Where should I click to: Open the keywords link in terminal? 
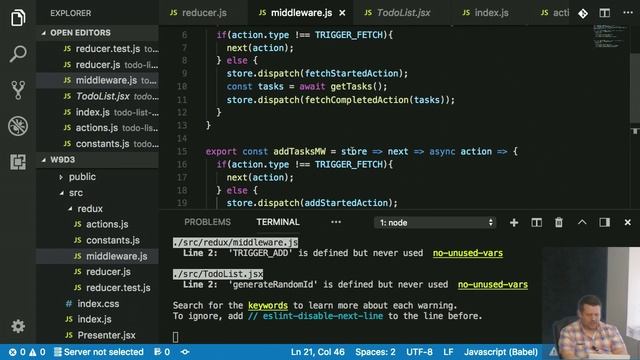(x=268, y=305)
